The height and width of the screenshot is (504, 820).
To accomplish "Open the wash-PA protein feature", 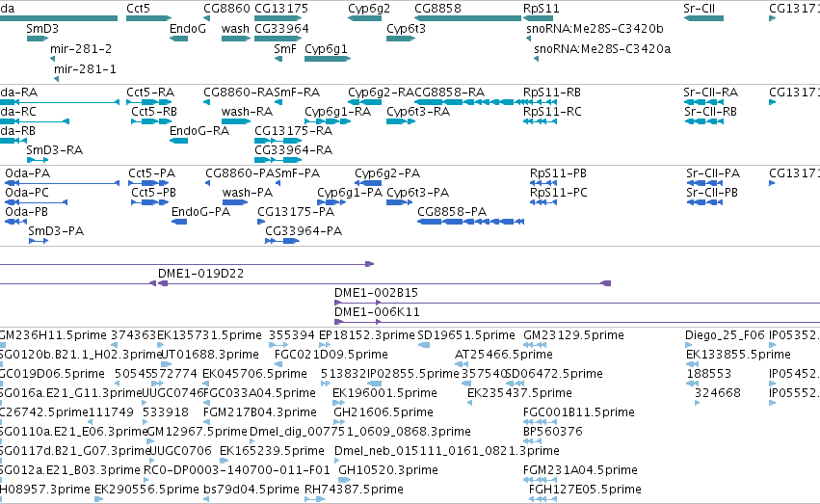I will [235, 202].
